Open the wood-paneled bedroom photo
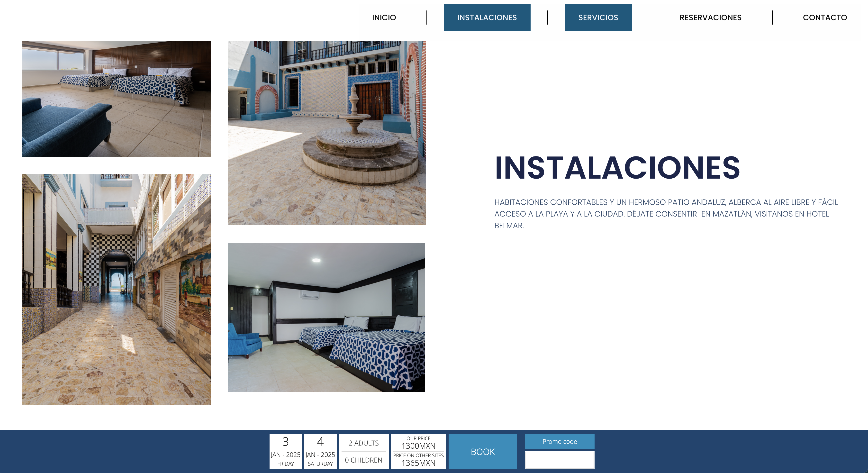868x473 pixels. (x=116, y=99)
